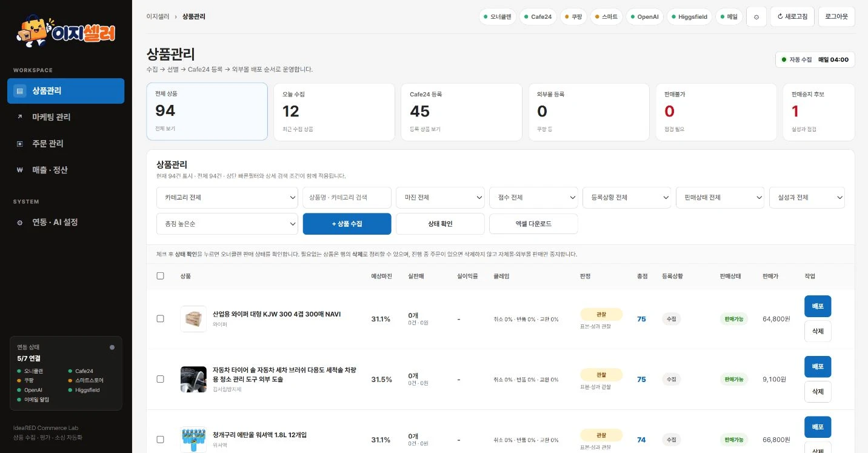Click the gear icon beside 연동 · AI 설정
This screenshot has height=453, width=868.
pos(20,223)
